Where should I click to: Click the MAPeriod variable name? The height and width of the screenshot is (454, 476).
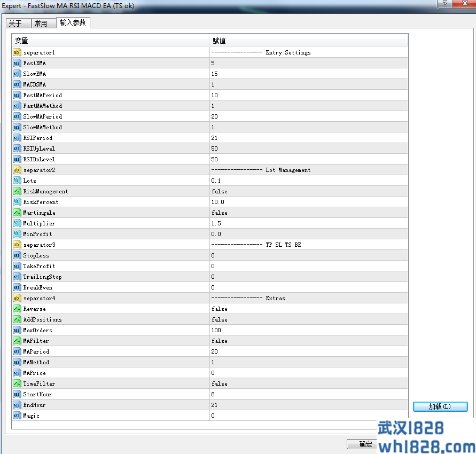pos(36,351)
